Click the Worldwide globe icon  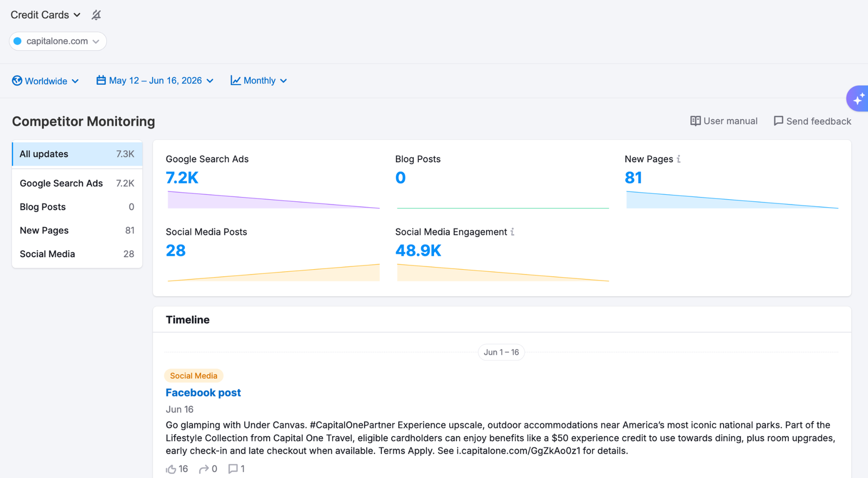(17, 81)
